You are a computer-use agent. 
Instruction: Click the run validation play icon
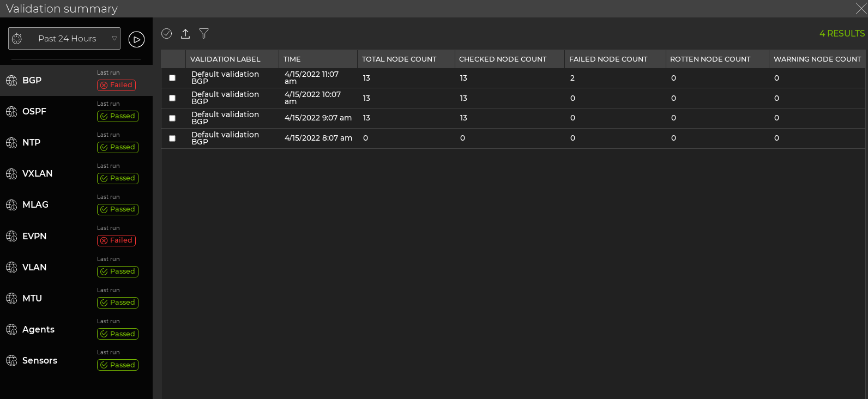(x=136, y=39)
